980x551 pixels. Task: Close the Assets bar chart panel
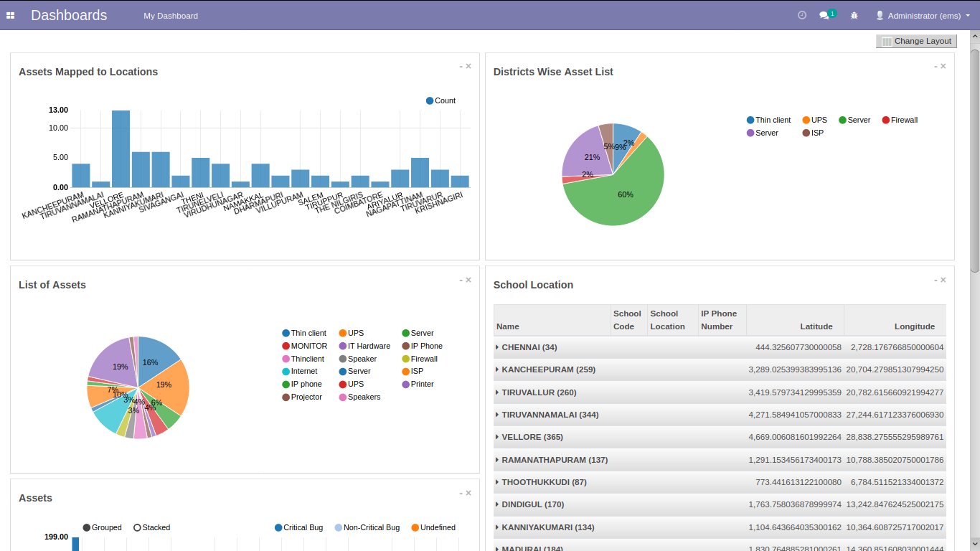[468, 493]
